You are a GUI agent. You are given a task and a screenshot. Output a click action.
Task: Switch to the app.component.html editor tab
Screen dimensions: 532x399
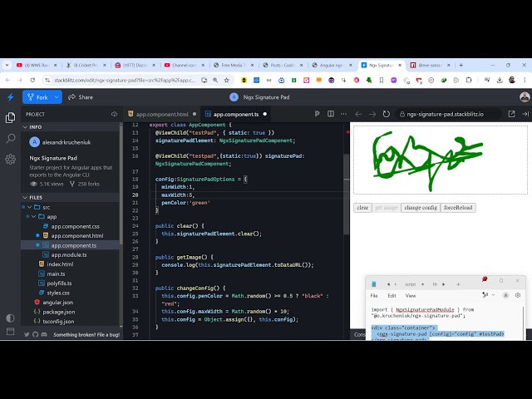pyautogui.click(x=162, y=114)
